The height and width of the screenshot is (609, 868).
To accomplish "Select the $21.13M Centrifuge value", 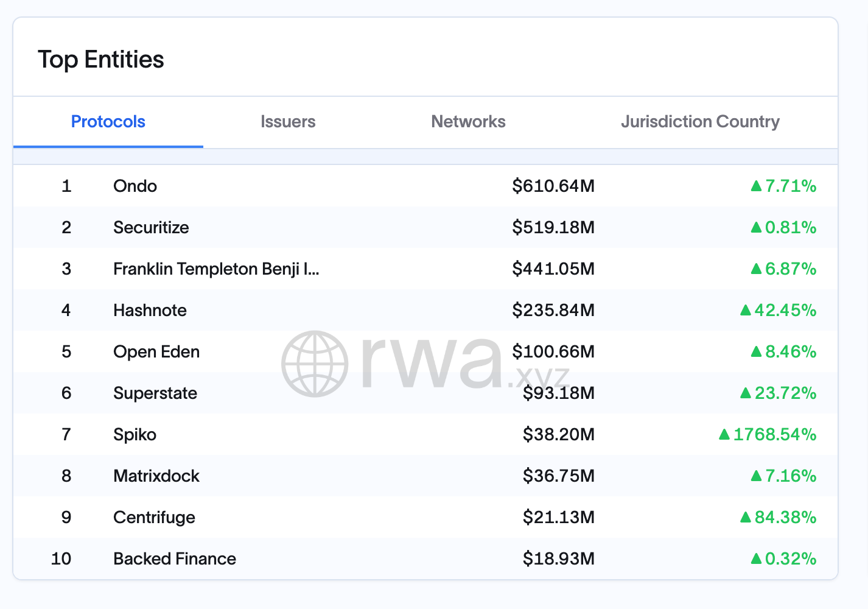I will point(559,518).
